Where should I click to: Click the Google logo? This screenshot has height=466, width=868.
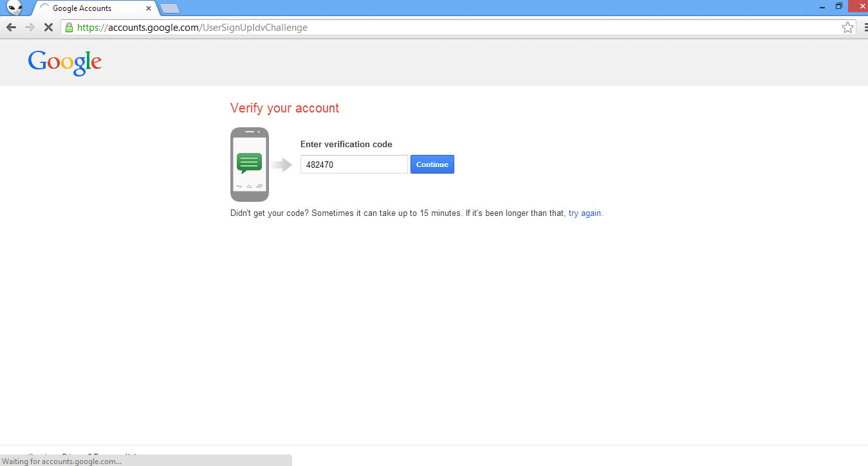65,62
